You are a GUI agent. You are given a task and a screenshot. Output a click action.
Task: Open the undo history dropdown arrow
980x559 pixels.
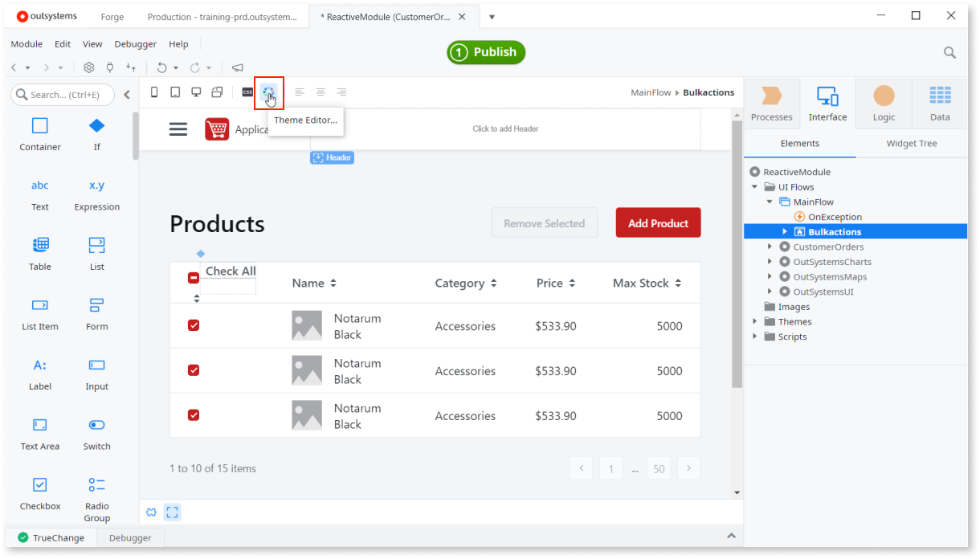175,68
